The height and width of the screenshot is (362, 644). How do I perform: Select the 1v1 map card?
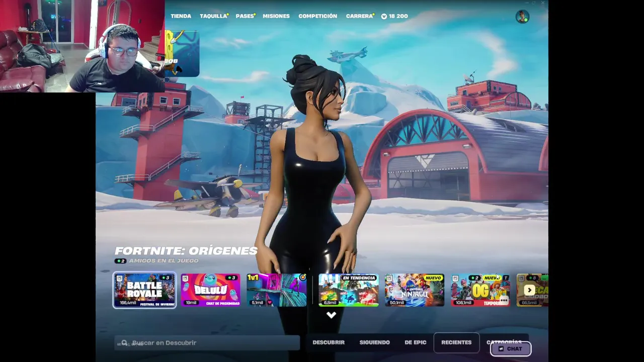[x=276, y=290]
